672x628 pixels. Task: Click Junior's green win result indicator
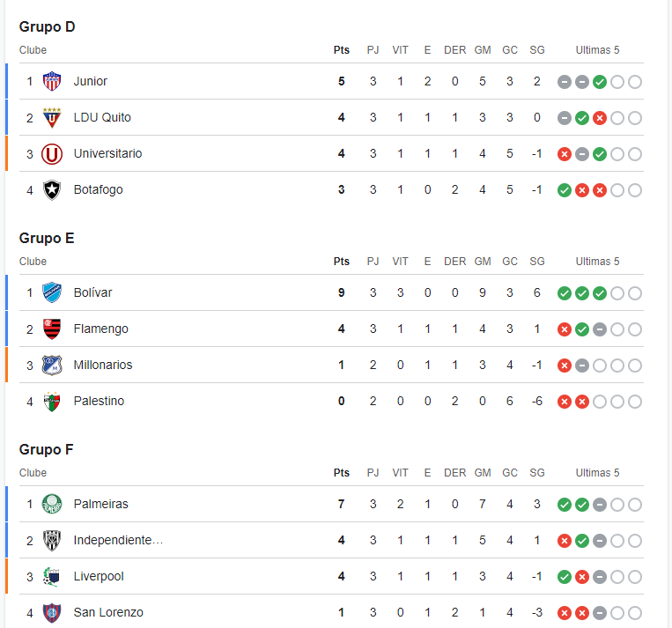click(x=600, y=82)
